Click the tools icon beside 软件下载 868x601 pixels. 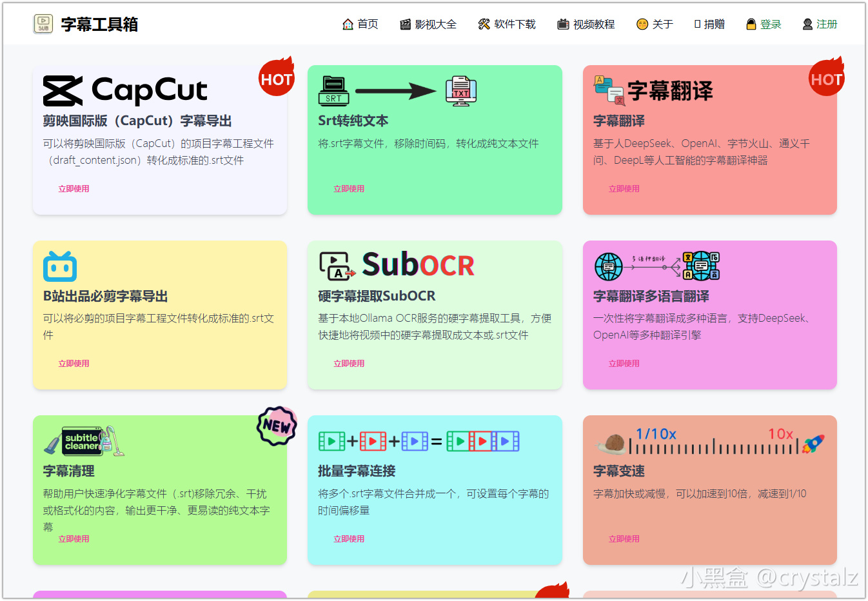point(484,25)
